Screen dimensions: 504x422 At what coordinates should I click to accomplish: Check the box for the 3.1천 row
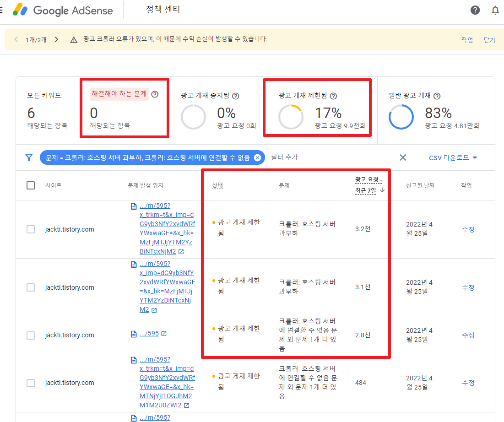[31, 287]
